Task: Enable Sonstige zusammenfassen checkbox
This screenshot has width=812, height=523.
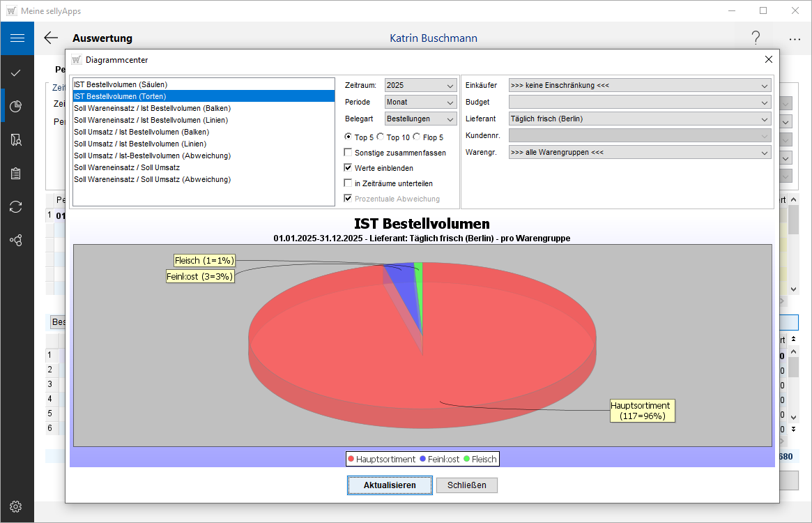Action: pos(348,153)
